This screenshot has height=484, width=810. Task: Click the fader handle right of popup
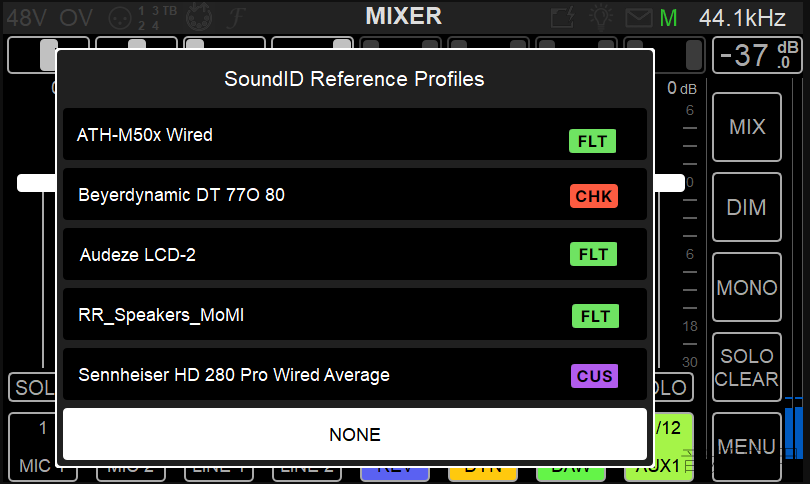pyautogui.click(x=669, y=183)
